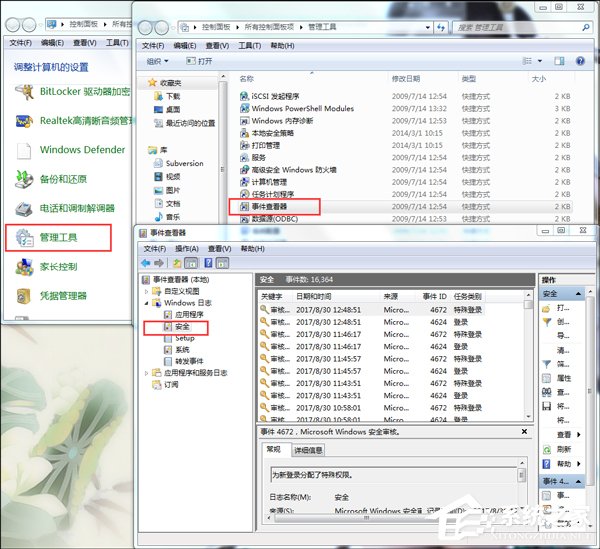This screenshot has height=549, width=600.
Task: Sort events by 日期和时间 column header
Action: click(314, 296)
